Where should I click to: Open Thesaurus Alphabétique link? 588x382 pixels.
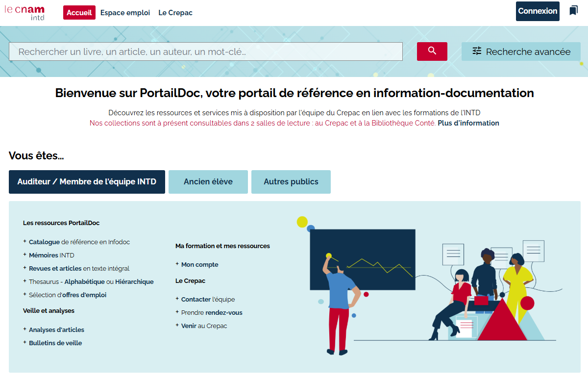coord(85,281)
